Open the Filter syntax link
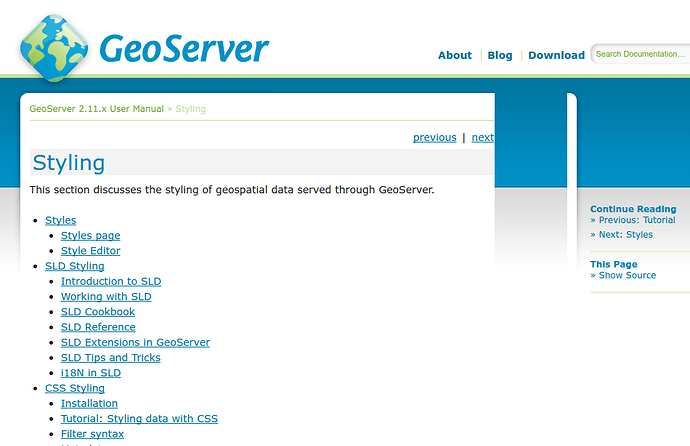The image size is (690, 446). 92,434
